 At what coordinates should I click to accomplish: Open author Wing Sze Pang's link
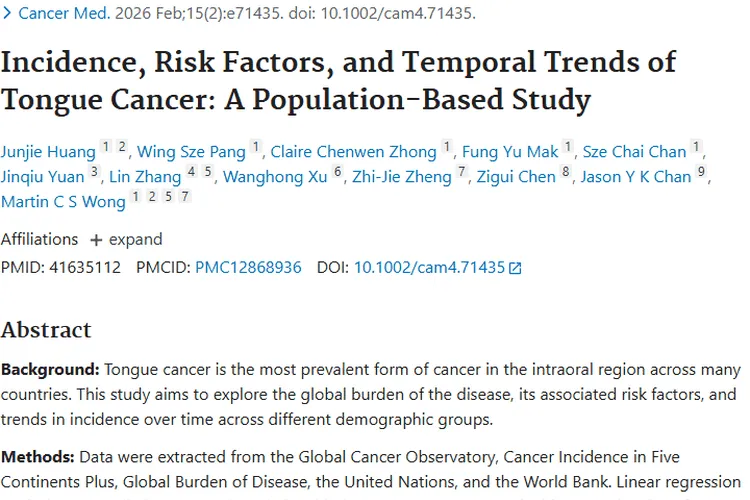click(192, 152)
